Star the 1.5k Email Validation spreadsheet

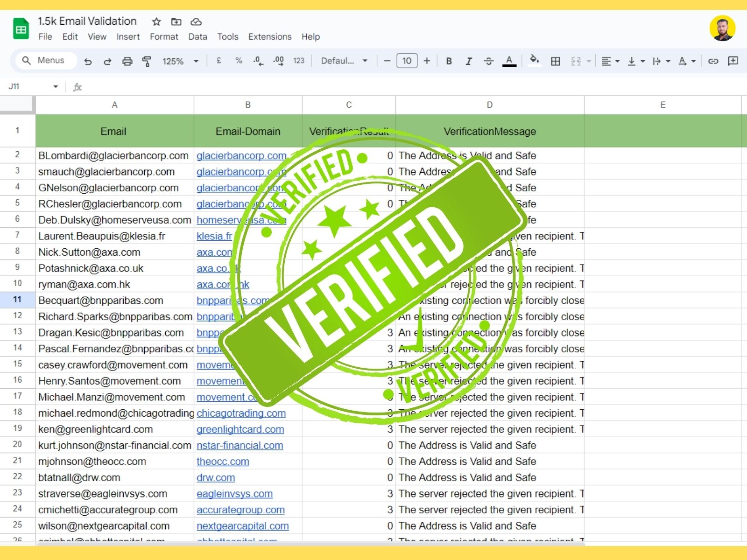tap(156, 21)
